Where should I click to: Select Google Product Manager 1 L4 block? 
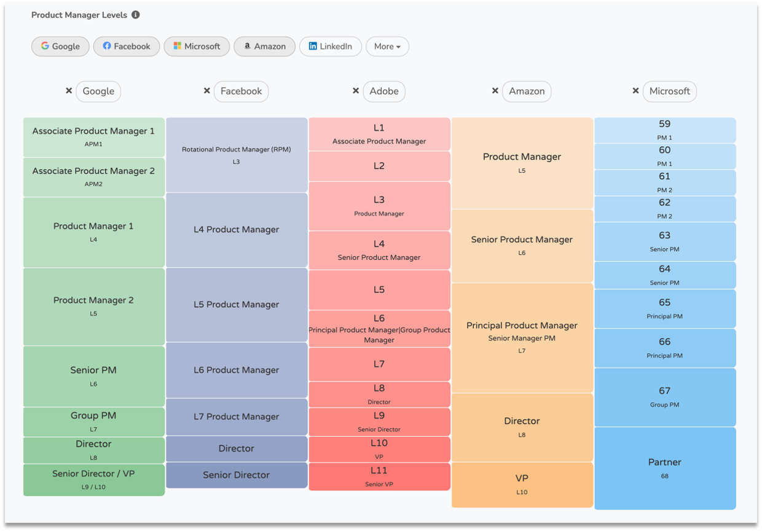coord(94,232)
